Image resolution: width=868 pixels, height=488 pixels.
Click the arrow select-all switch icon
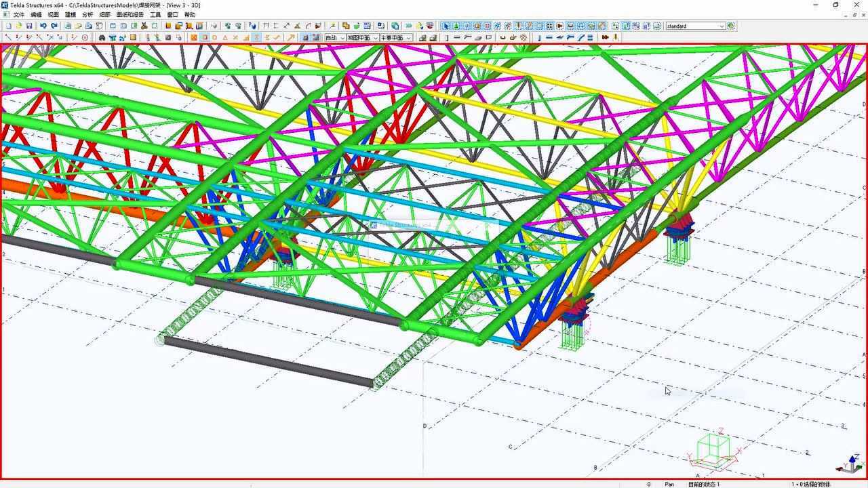tap(446, 26)
